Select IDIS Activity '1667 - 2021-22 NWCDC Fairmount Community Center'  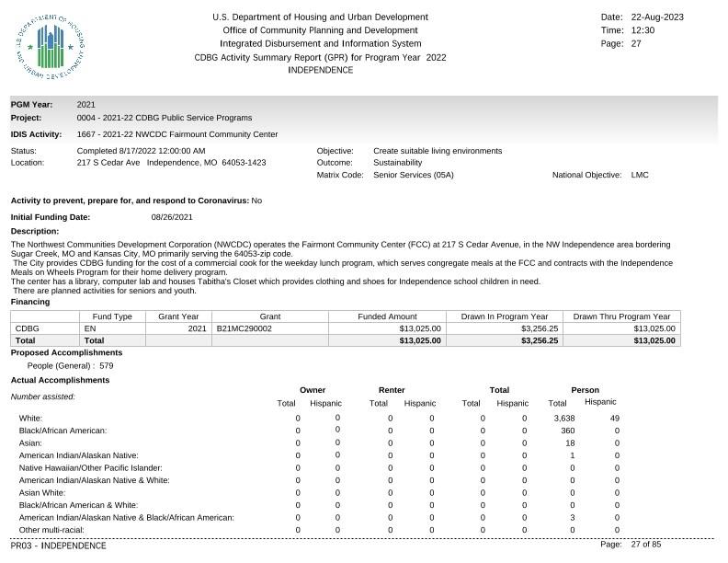pyautogui.click(x=177, y=134)
